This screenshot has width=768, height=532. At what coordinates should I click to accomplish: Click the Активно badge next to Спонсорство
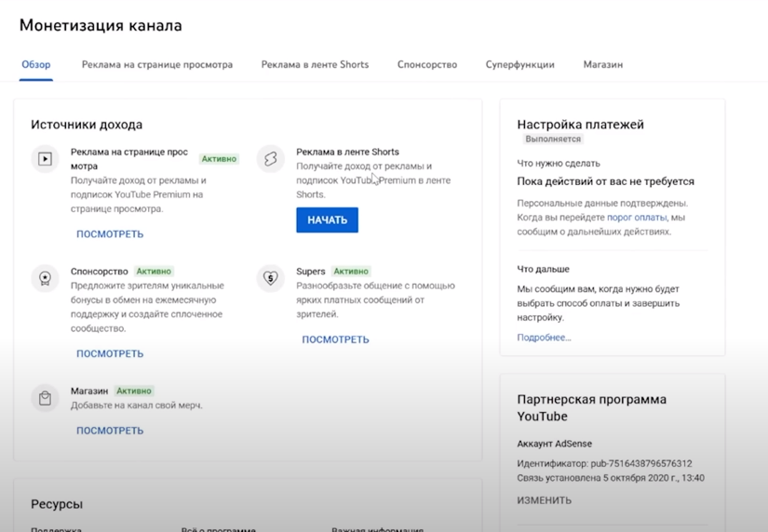pos(154,272)
